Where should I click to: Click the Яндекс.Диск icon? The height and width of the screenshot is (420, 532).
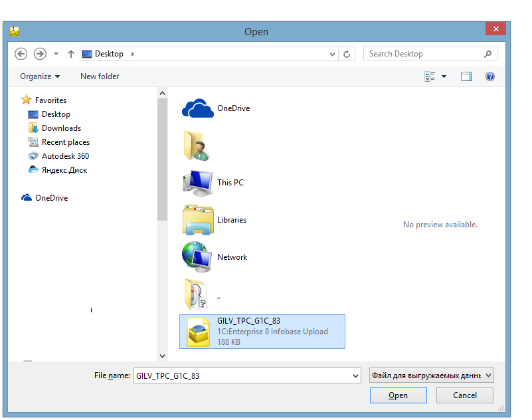[x=33, y=169]
